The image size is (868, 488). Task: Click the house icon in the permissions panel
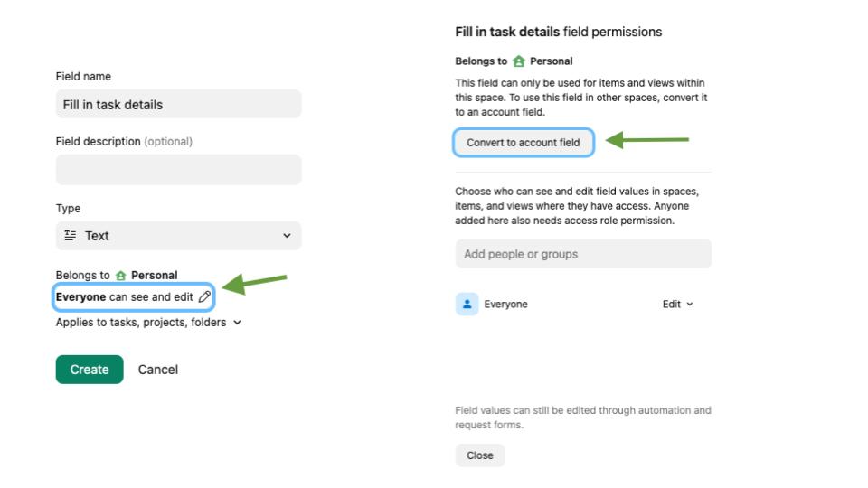[x=518, y=61]
